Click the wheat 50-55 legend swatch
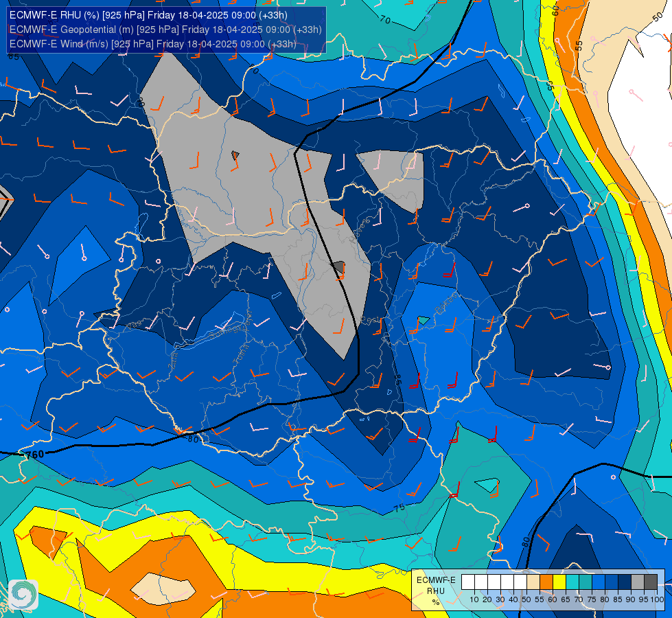Image resolution: width=672 pixels, height=618 pixels. (x=533, y=582)
